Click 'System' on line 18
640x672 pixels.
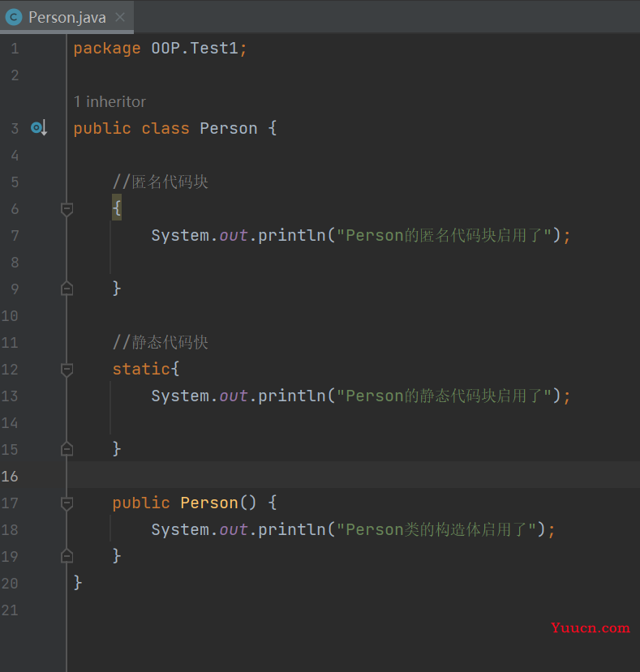click(x=180, y=530)
